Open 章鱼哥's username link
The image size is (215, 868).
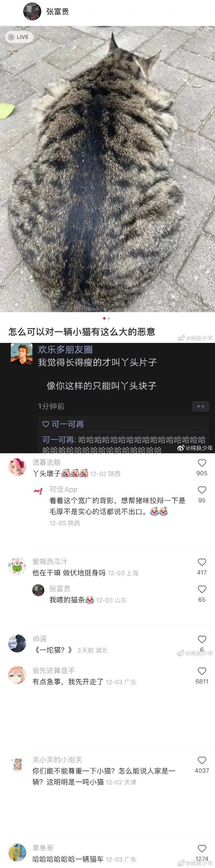(43, 847)
